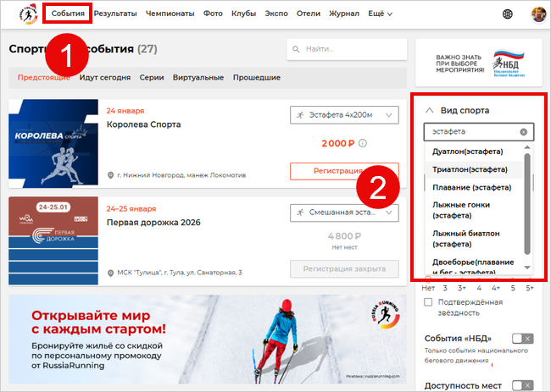The width and height of the screenshot is (551, 392).
Task: Toggle the События «НБД» switch
Action: (523, 339)
